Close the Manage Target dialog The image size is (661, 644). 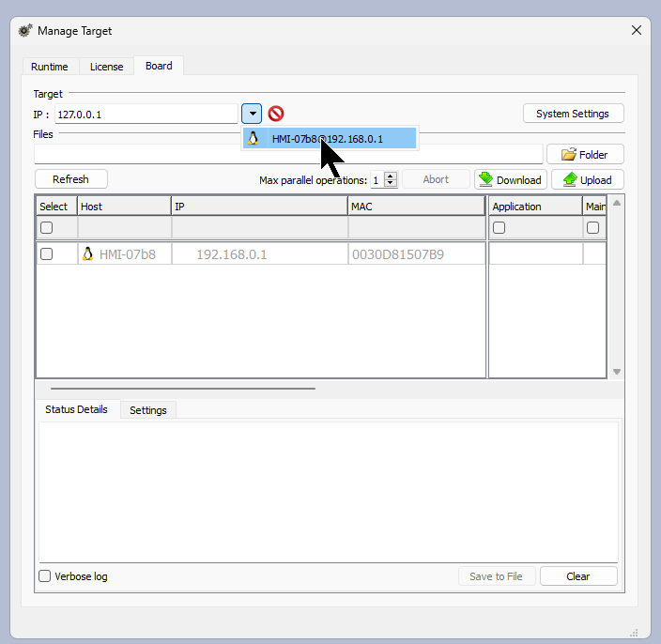coord(637,30)
